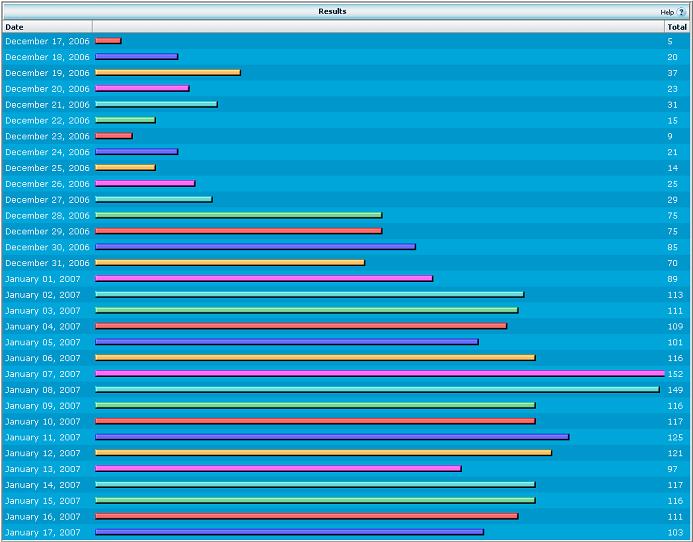Select the December 19, 2006 date
This screenshot has width=693, height=542.
click(x=47, y=73)
